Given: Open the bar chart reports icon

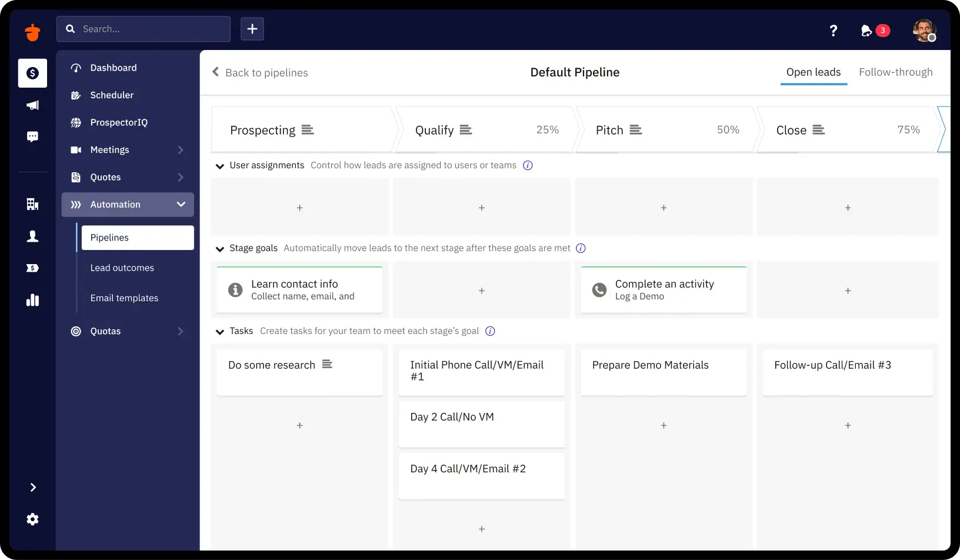Looking at the screenshot, I should point(32,300).
